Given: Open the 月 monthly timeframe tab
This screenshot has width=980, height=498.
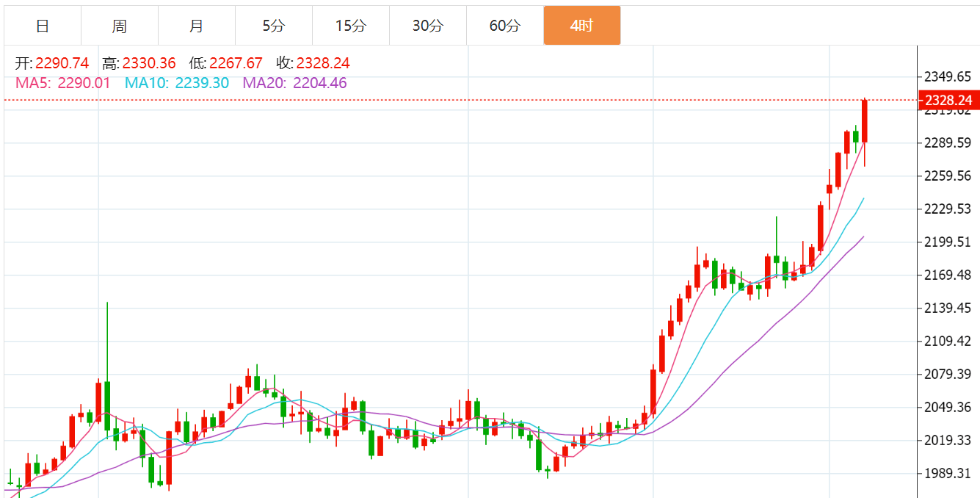Looking at the screenshot, I should pyautogui.click(x=197, y=26).
